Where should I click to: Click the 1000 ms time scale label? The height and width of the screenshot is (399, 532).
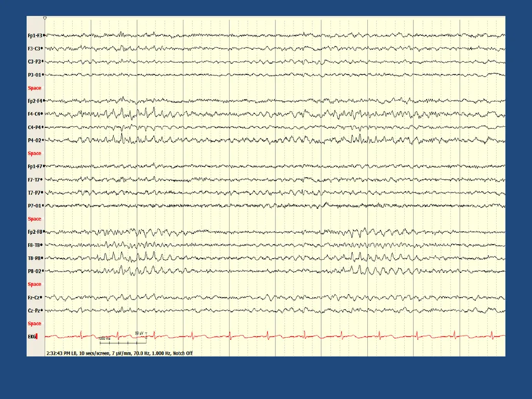pyautogui.click(x=104, y=338)
